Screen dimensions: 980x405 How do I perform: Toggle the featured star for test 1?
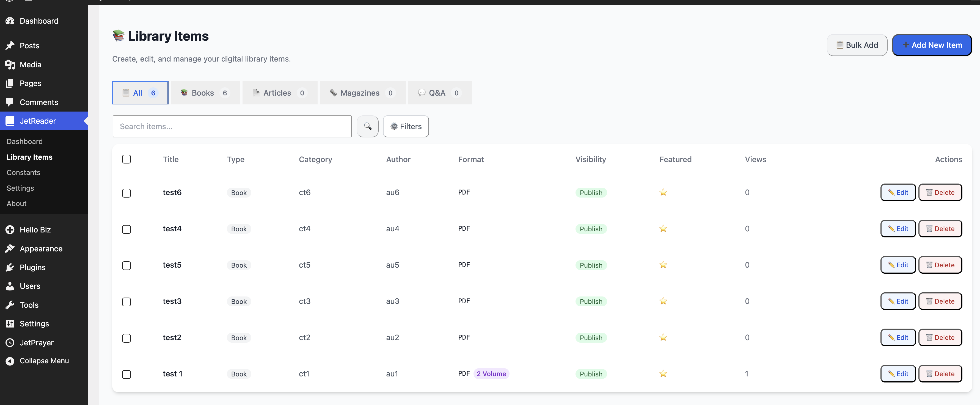(663, 374)
